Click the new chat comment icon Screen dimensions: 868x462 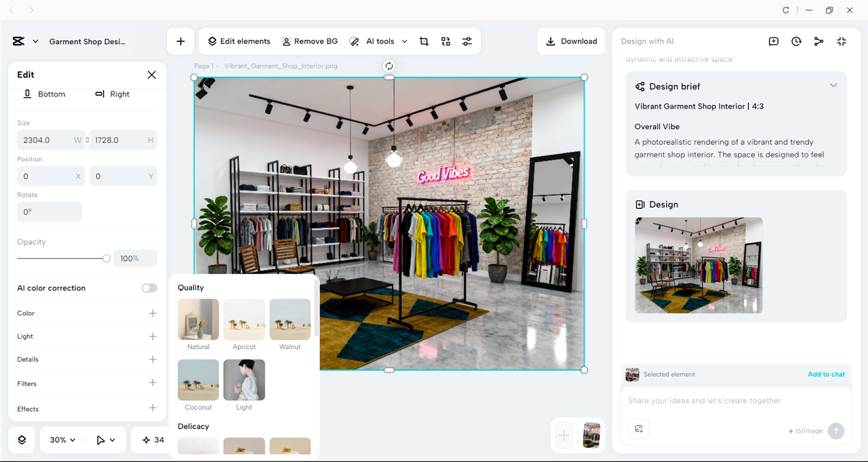tap(773, 41)
